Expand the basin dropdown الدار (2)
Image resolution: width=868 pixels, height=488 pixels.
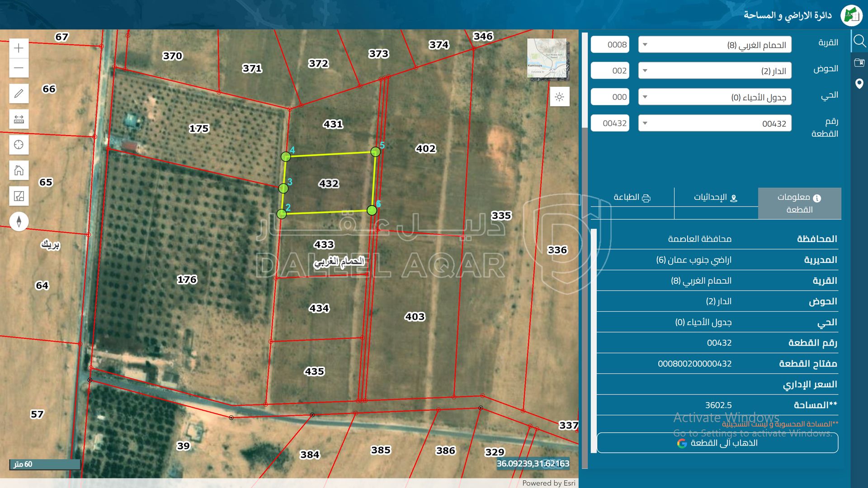[x=714, y=71]
